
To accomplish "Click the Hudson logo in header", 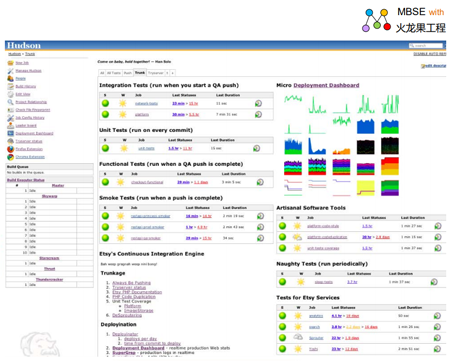I will click(24, 45).
